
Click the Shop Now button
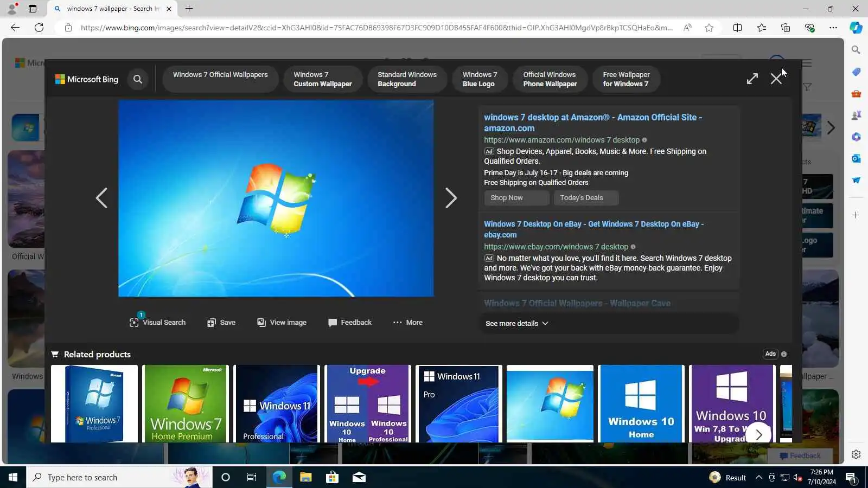click(x=516, y=198)
